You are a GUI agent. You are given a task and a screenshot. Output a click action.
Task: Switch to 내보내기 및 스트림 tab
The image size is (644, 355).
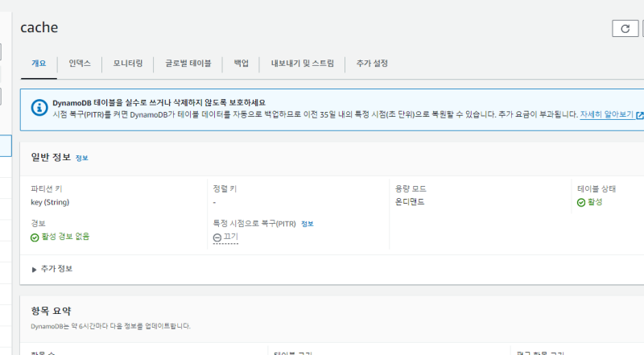click(x=302, y=63)
